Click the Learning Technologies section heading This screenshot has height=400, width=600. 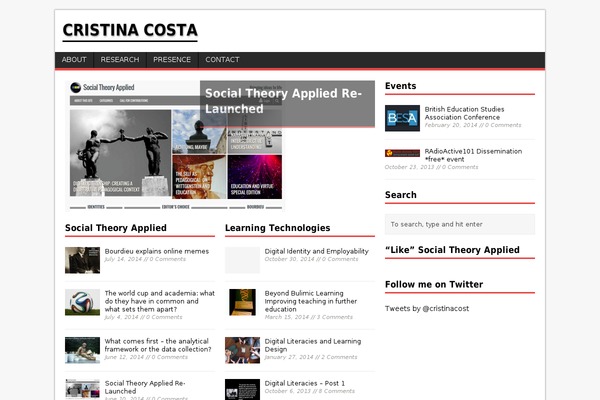click(277, 228)
